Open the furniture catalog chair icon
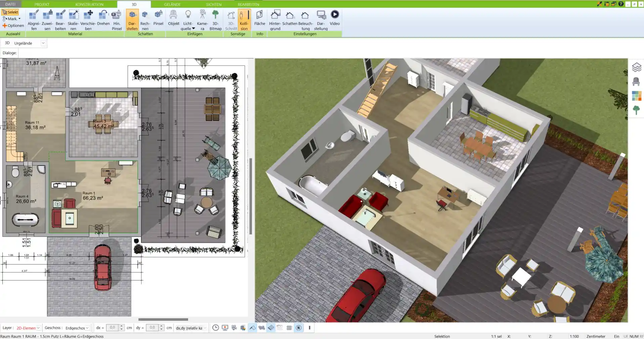 636,82
